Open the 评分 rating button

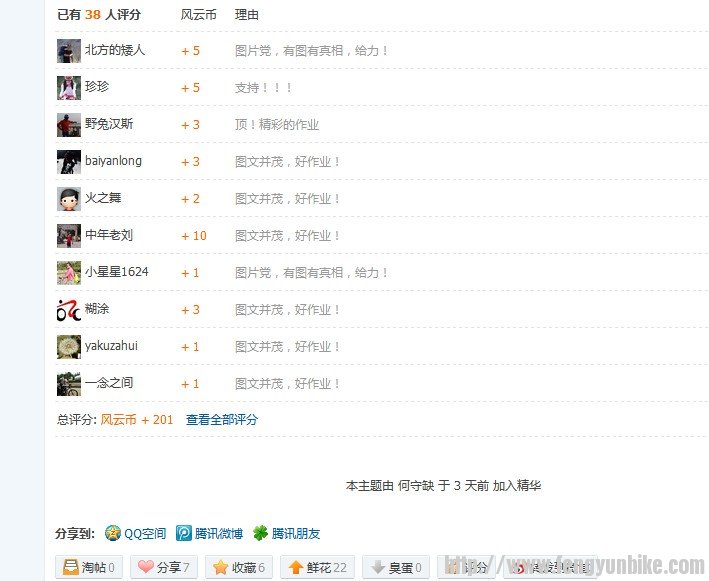467,567
